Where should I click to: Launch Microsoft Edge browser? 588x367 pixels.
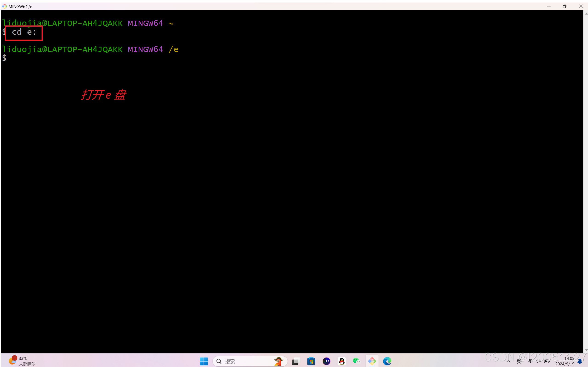coord(387,361)
